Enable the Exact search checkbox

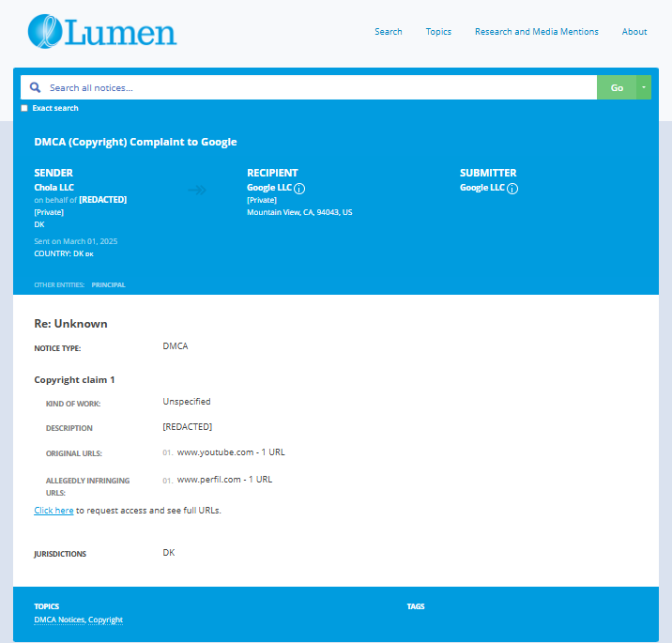pyautogui.click(x=24, y=108)
